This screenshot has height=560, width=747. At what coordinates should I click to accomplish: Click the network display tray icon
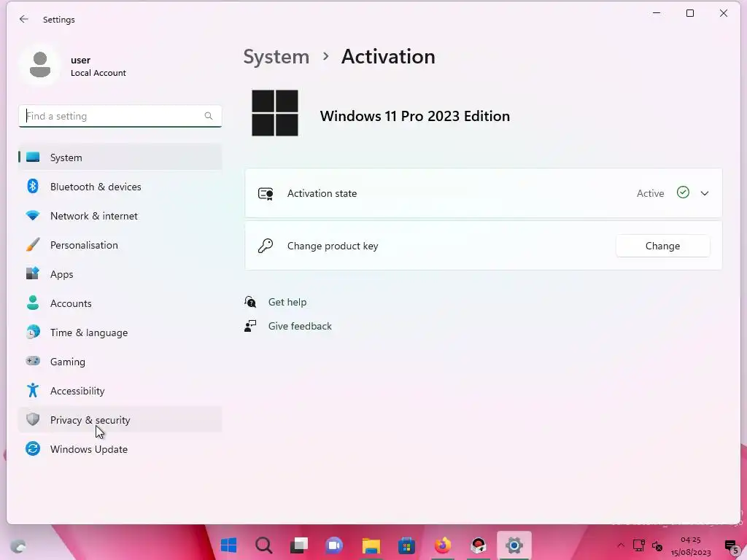[x=639, y=545]
